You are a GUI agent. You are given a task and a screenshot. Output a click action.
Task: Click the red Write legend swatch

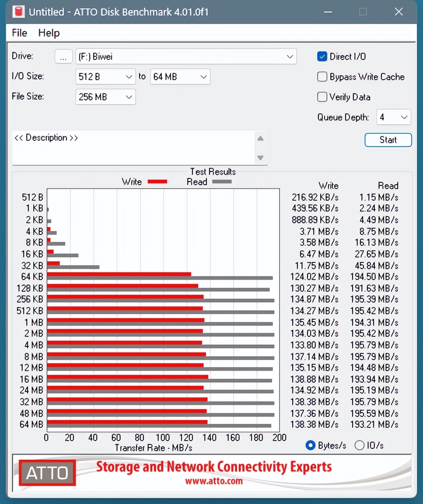coord(157,182)
